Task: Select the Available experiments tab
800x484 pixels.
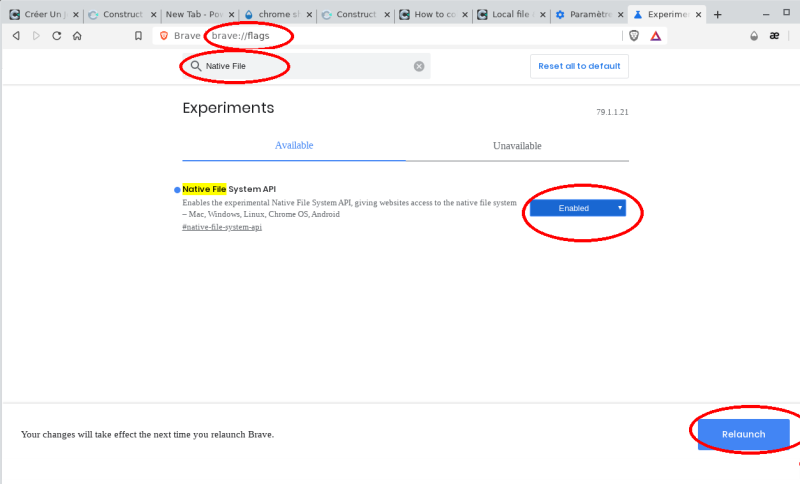Action: [294, 146]
